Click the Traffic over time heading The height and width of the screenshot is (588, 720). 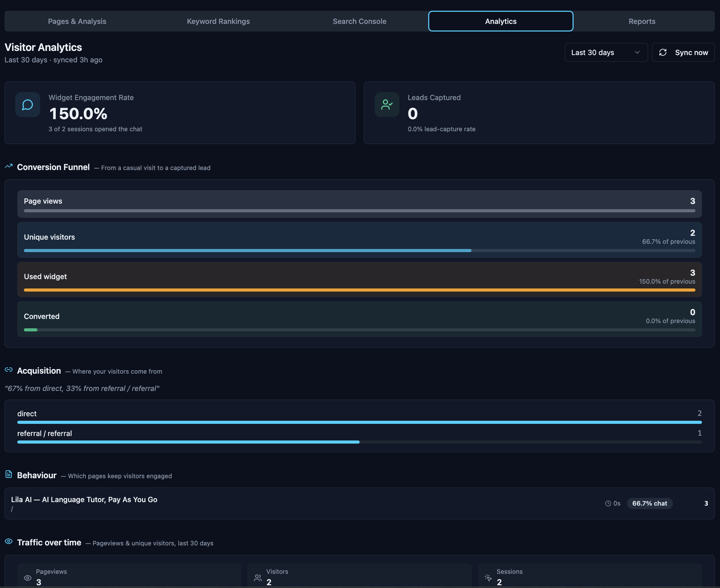49,542
